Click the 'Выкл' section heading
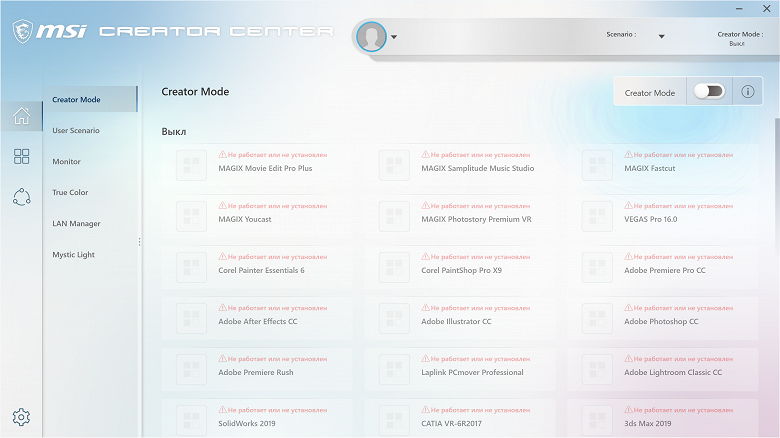The height and width of the screenshot is (438, 780). point(174,132)
